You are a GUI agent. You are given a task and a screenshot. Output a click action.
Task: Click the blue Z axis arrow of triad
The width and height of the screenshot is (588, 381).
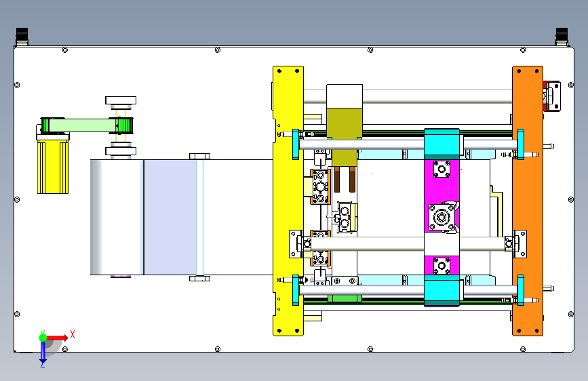pos(43,353)
